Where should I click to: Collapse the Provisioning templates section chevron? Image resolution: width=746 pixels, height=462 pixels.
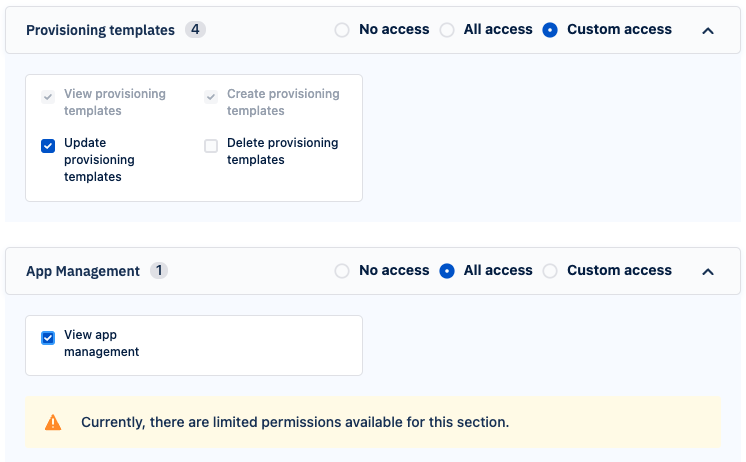pos(708,31)
